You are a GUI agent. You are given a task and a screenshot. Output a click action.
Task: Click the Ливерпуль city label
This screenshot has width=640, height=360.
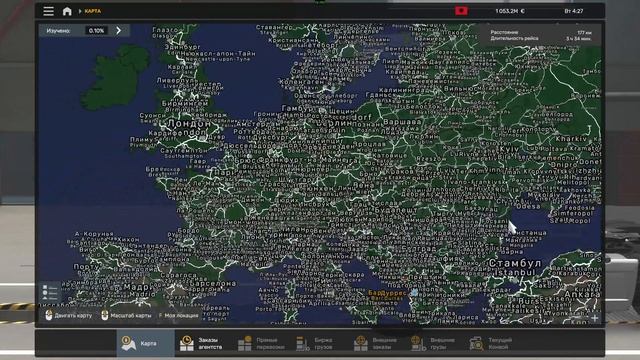(x=177, y=80)
